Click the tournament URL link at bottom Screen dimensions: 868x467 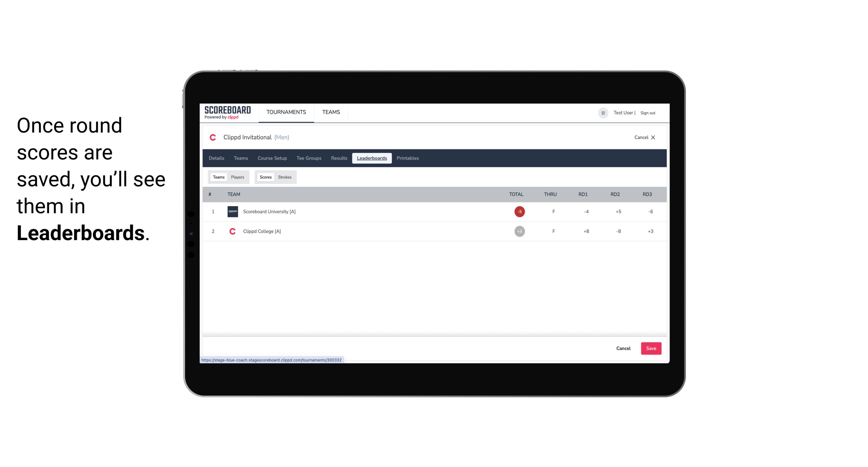272,360
